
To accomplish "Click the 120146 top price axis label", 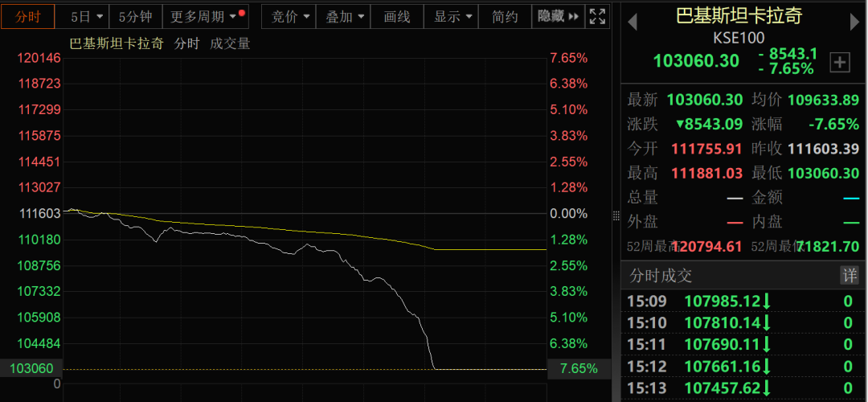I will coord(39,58).
